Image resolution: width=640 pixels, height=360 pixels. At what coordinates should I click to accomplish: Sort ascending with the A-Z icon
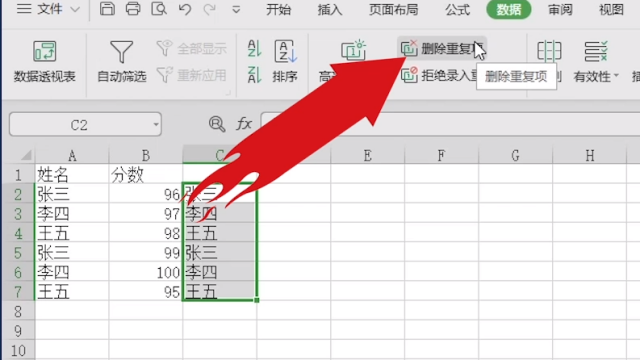point(254,48)
